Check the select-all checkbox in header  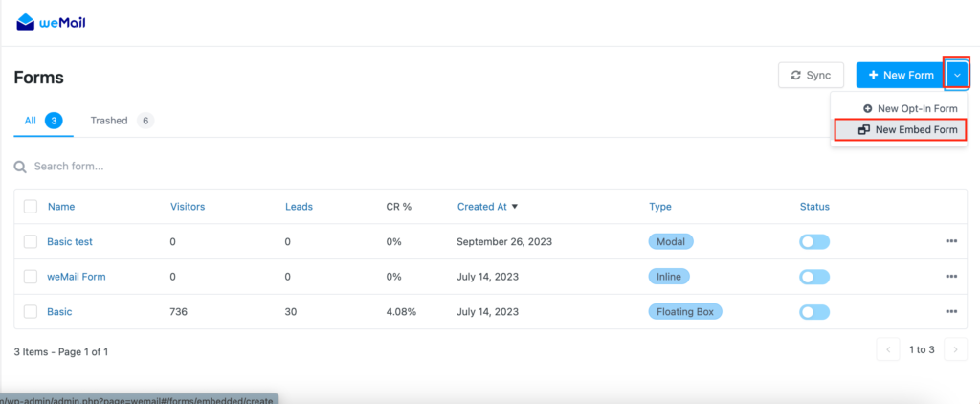31,207
